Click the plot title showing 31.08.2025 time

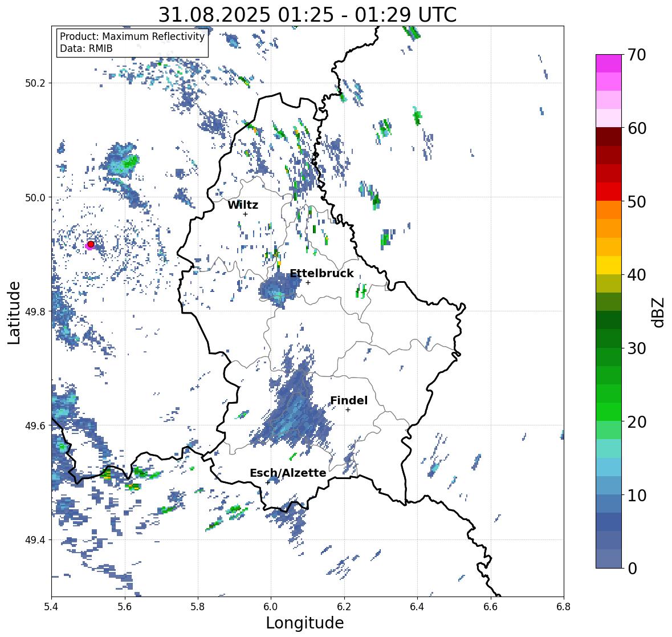click(x=307, y=15)
